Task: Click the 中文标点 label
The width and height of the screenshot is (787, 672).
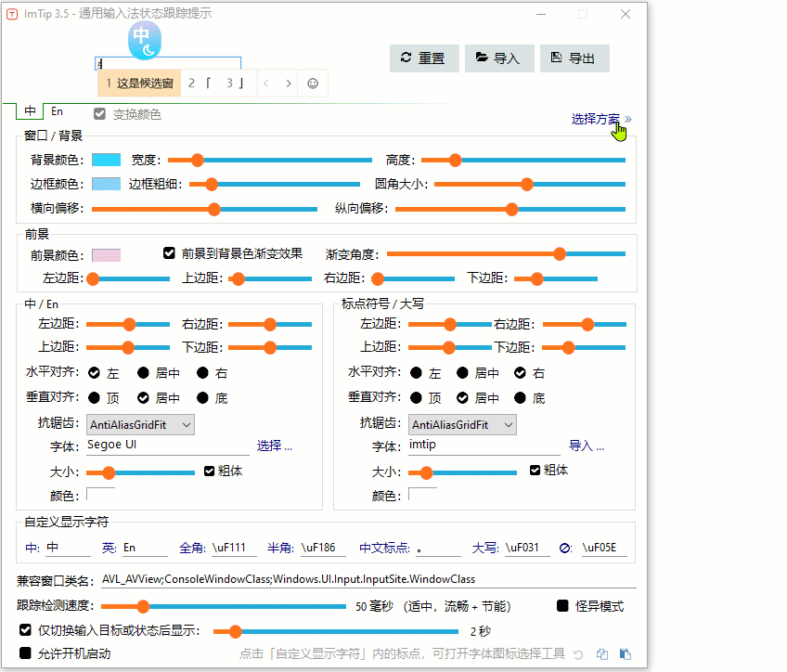Action: point(385,548)
